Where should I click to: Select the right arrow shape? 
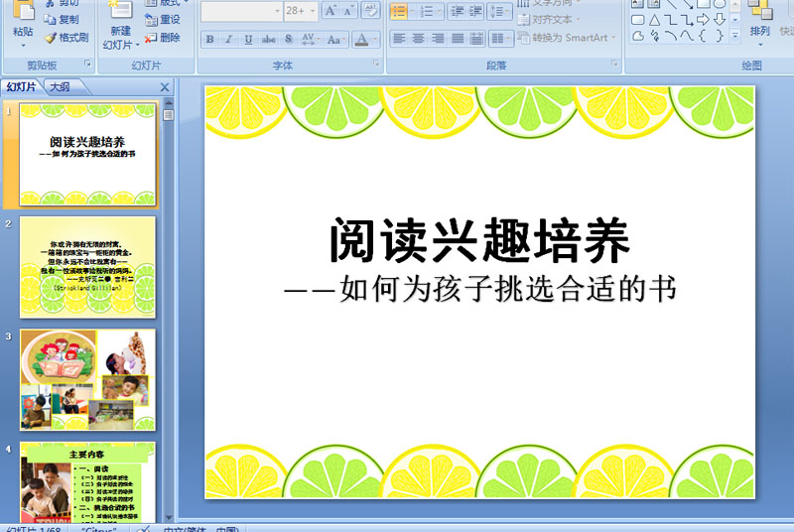tap(703, 20)
